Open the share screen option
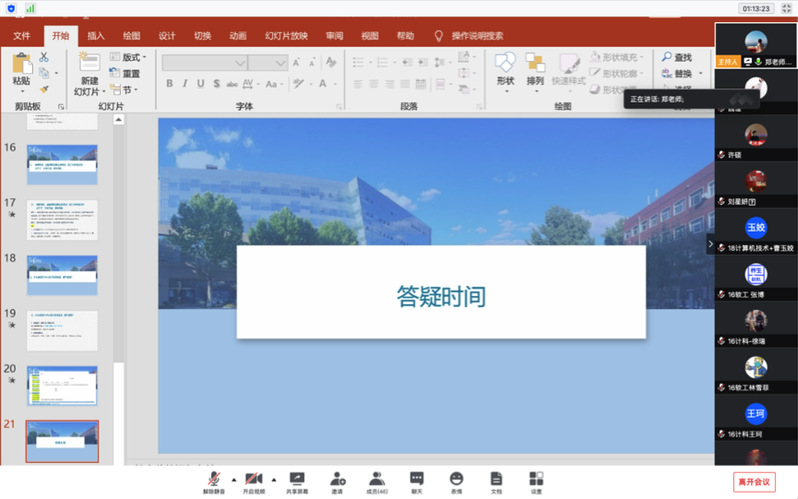The image size is (798, 499). coord(297,480)
